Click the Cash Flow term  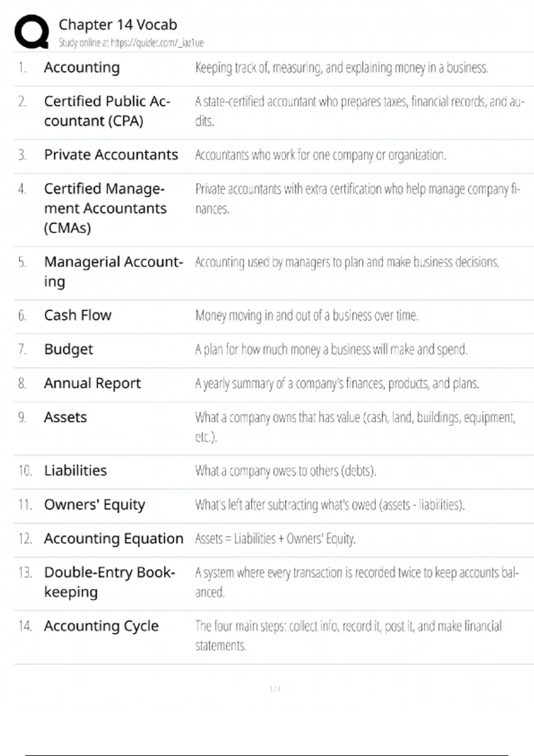click(78, 315)
